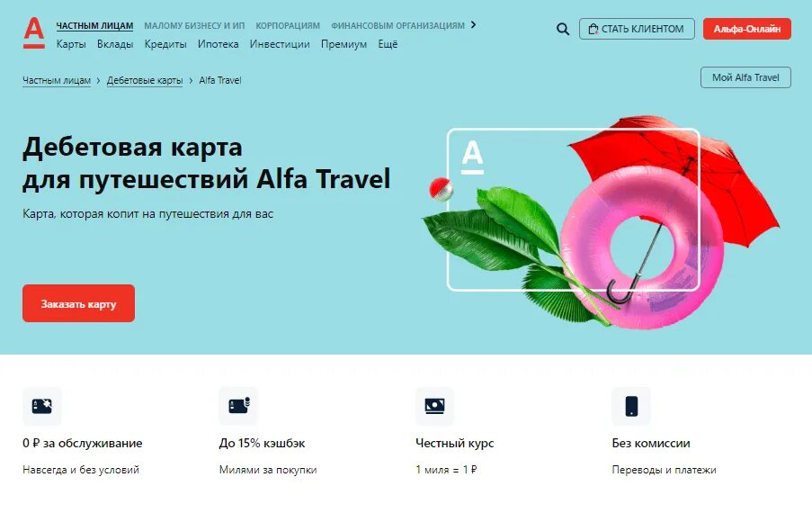Click the Стать клиентом button
This screenshot has height=513, width=812.
637,29
